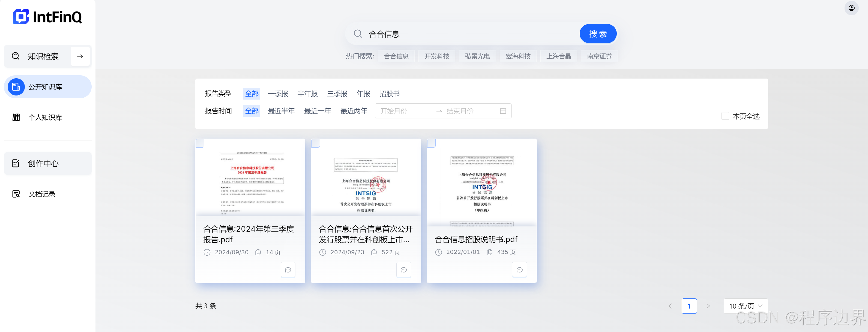Image resolution: width=868 pixels, height=332 pixels.
Task: Open chat for 合合信息招股说明书.pdf card
Action: coord(519,270)
